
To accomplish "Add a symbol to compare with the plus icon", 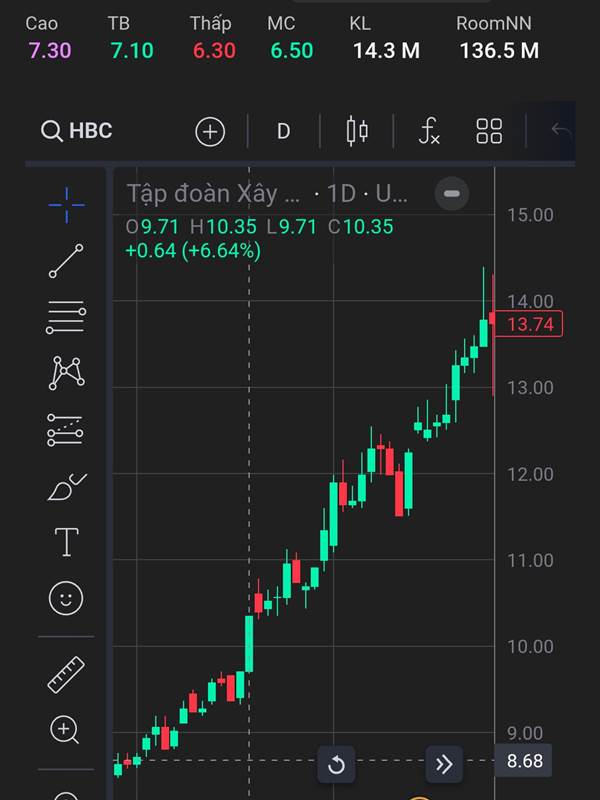I will click(210, 132).
